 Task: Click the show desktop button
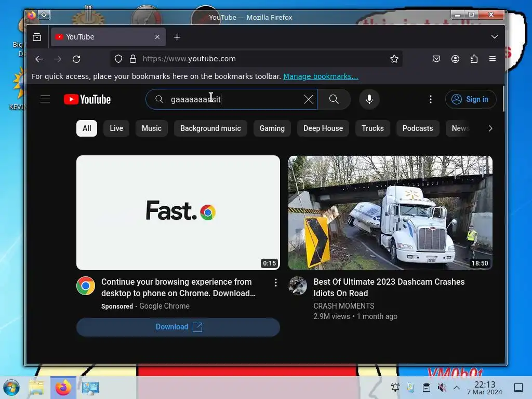pyautogui.click(x=518, y=388)
